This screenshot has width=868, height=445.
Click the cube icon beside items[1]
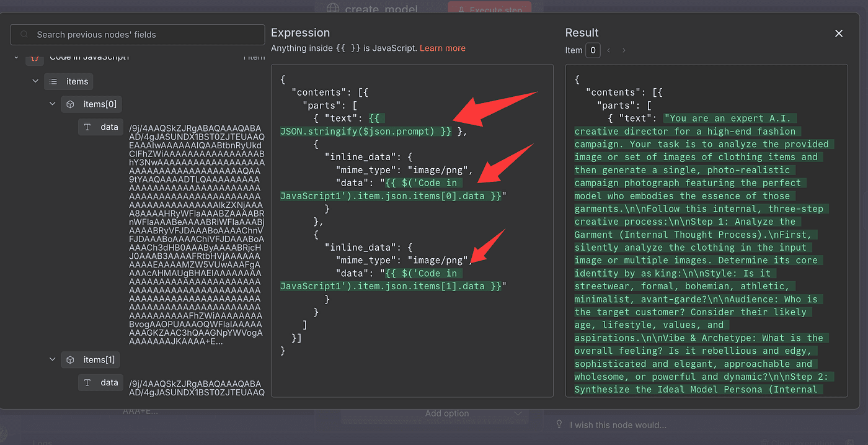point(71,360)
